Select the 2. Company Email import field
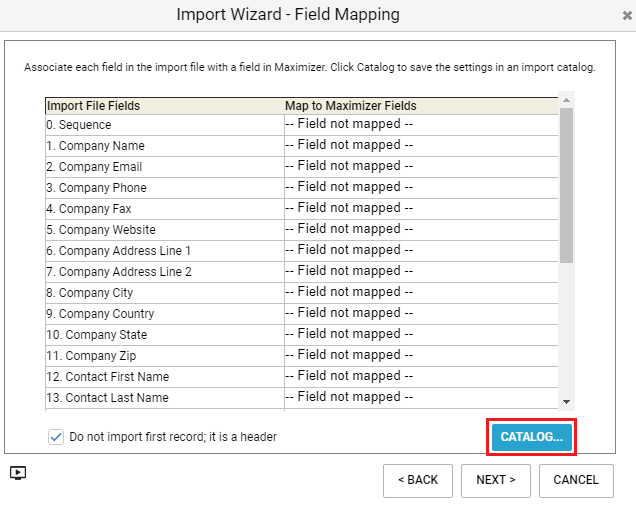Image resolution: width=636 pixels, height=505 pixels. coord(165,167)
